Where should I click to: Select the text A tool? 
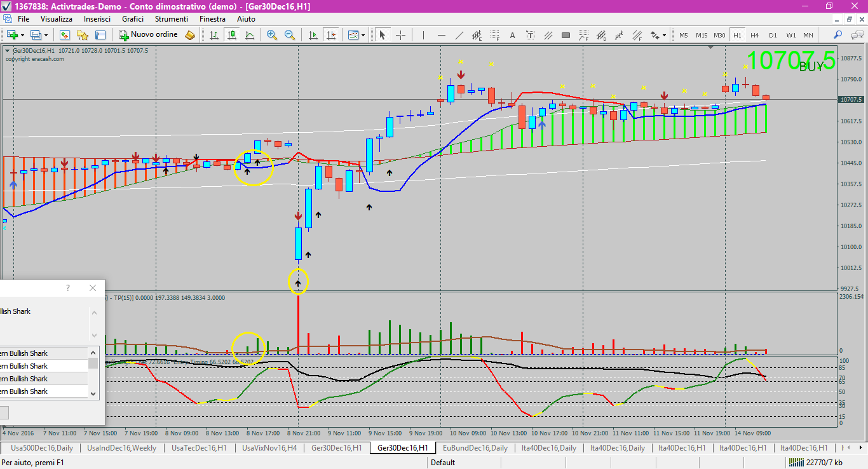(512, 35)
